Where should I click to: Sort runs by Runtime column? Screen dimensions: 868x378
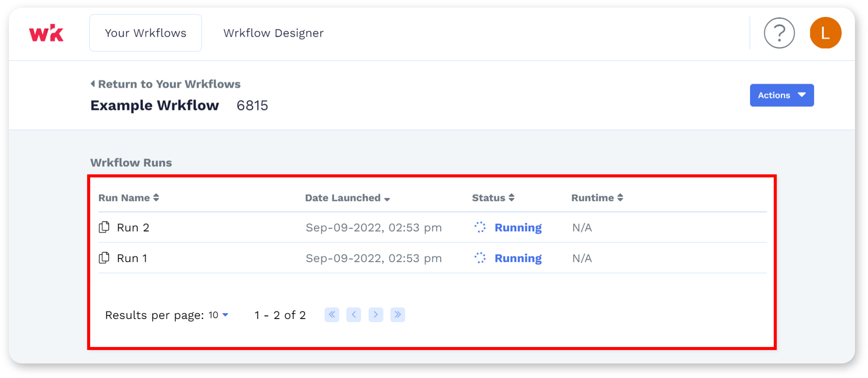coord(597,198)
